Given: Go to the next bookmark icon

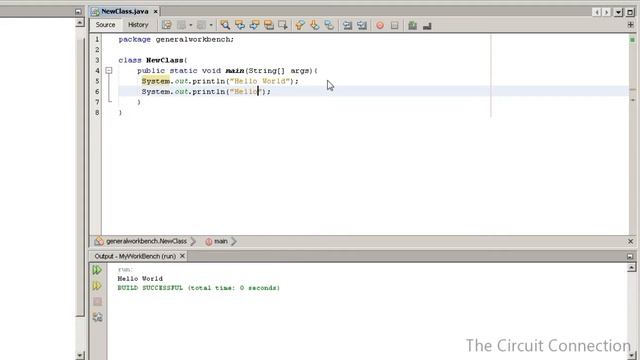Looking at the screenshot, I should tap(314, 25).
